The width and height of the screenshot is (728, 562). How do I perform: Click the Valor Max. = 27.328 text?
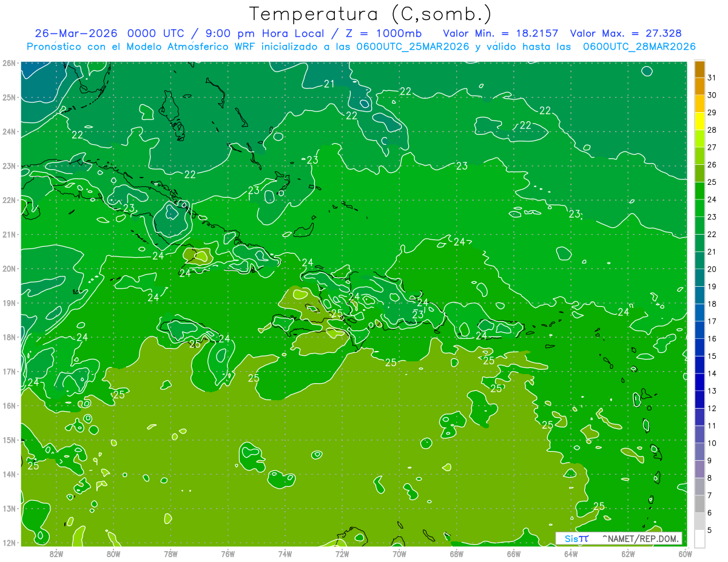point(625,33)
